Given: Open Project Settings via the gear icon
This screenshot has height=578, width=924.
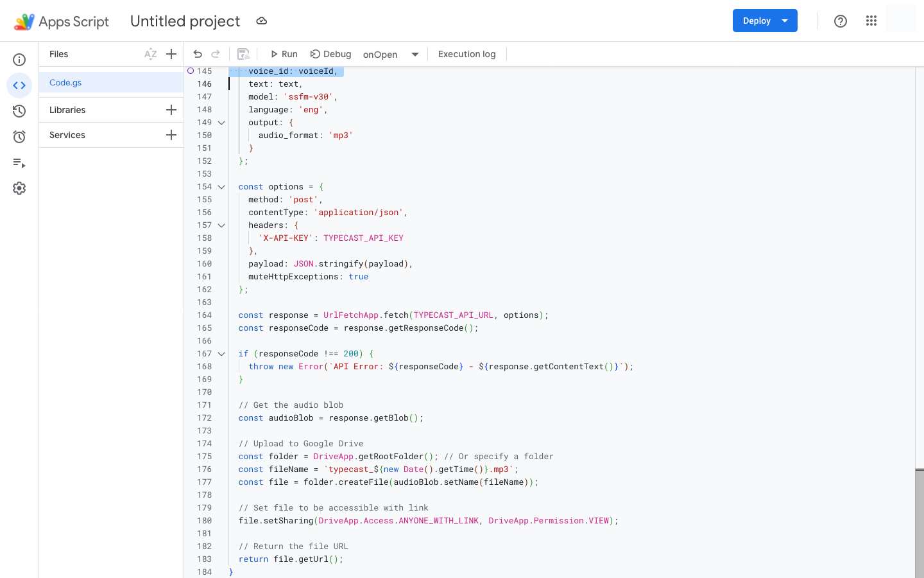Looking at the screenshot, I should pos(19,188).
